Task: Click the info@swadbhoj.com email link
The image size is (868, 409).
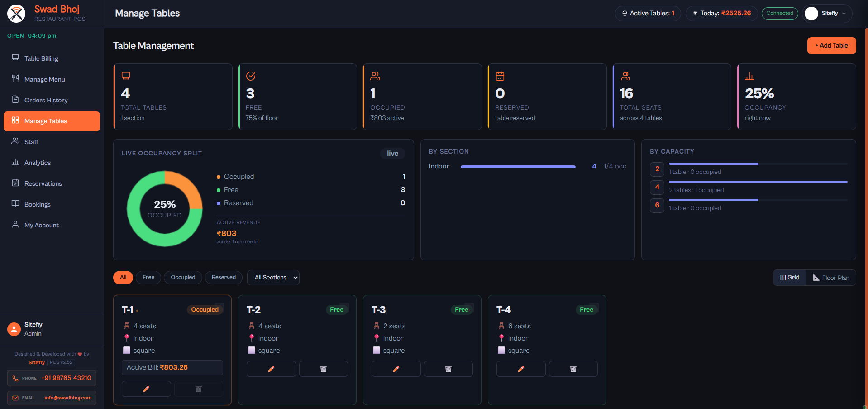Action: point(68,398)
